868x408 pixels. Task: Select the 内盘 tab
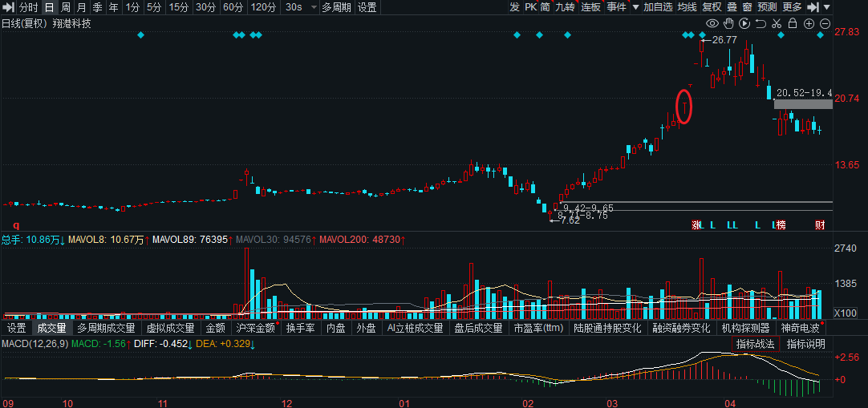pyautogui.click(x=336, y=328)
